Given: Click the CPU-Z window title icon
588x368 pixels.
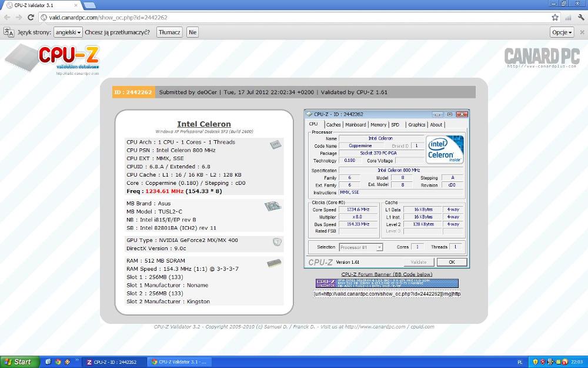Looking at the screenshot, I should click(309, 114).
